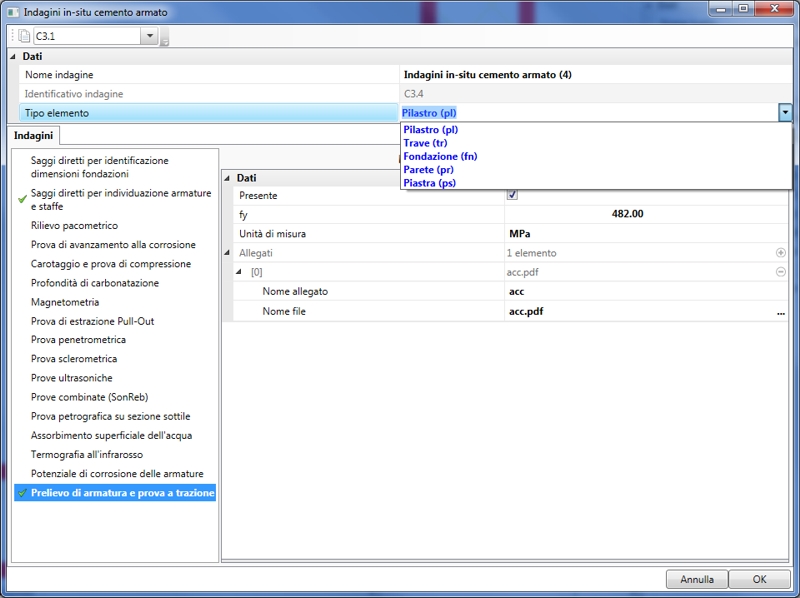800x598 pixels.
Task: Browse for file using the ellipsis button
Action: pyautogui.click(x=781, y=312)
